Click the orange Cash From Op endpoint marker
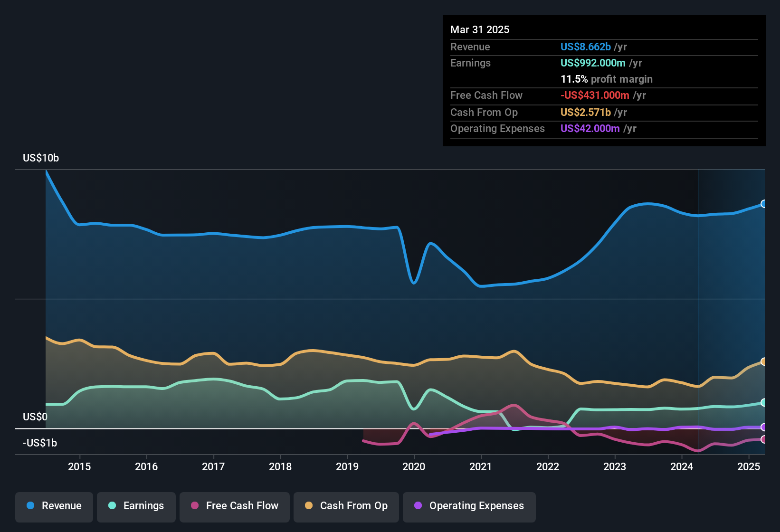The image size is (780, 532). click(x=763, y=361)
